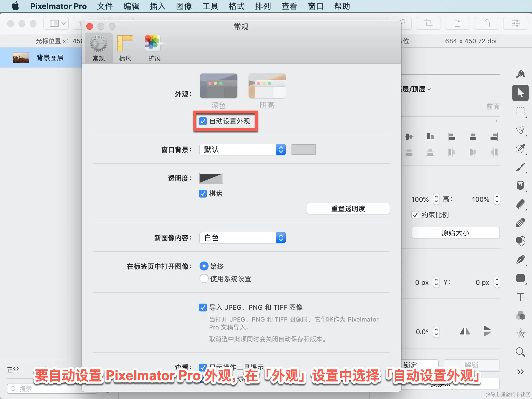Viewport: 532px width, 399px height.
Task: Click the width percentage stepper
Action: pyautogui.click(x=436, y=199)
